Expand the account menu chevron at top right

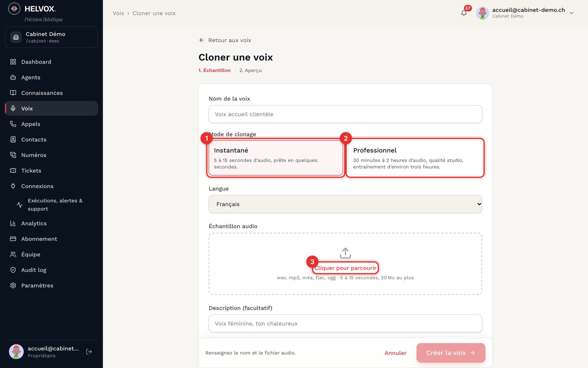tap(571, 13)
